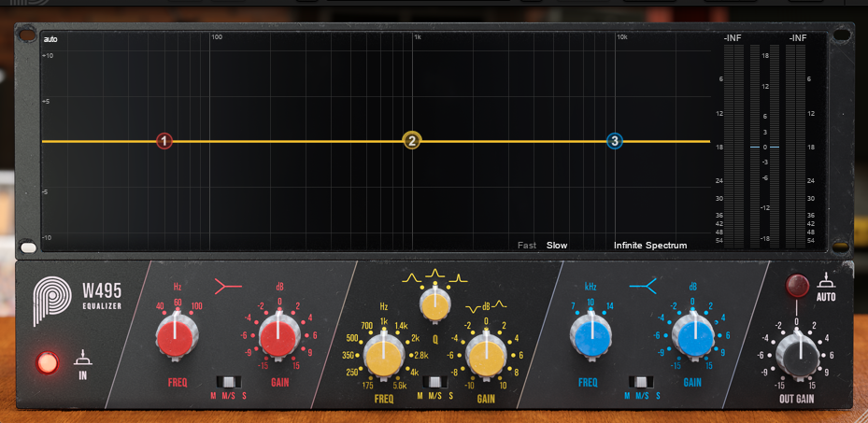Select Fast analyzer speed
The width and height of the screenshot is (868, 423).
click(x=527, y=246)
